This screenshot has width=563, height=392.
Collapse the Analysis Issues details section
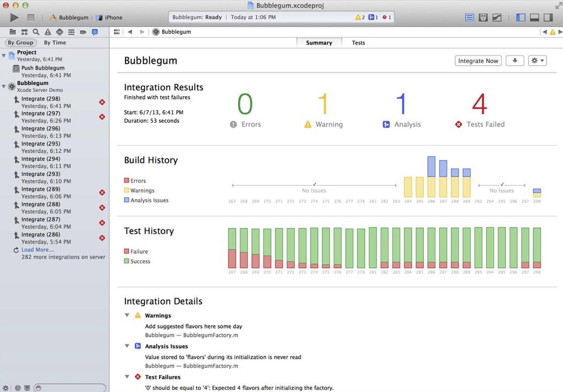(x=127, y=346)
